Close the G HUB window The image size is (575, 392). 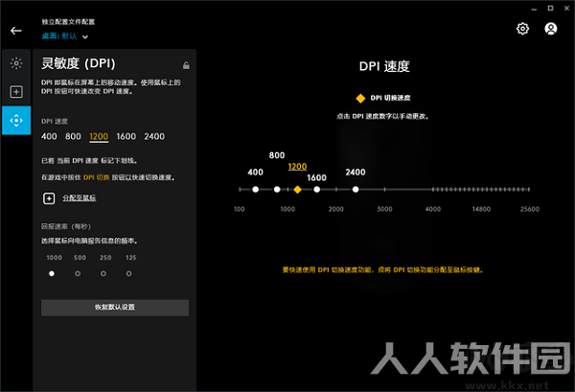566,8
